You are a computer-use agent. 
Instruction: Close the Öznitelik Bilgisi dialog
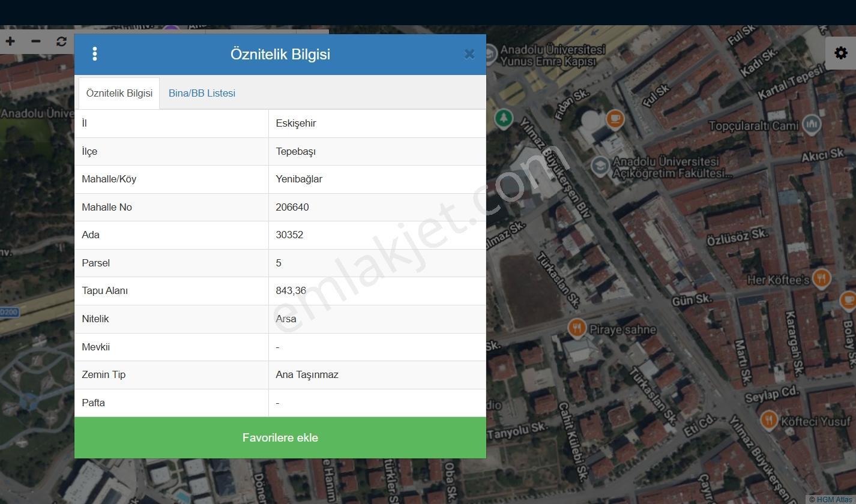click(x=469, y=54)
